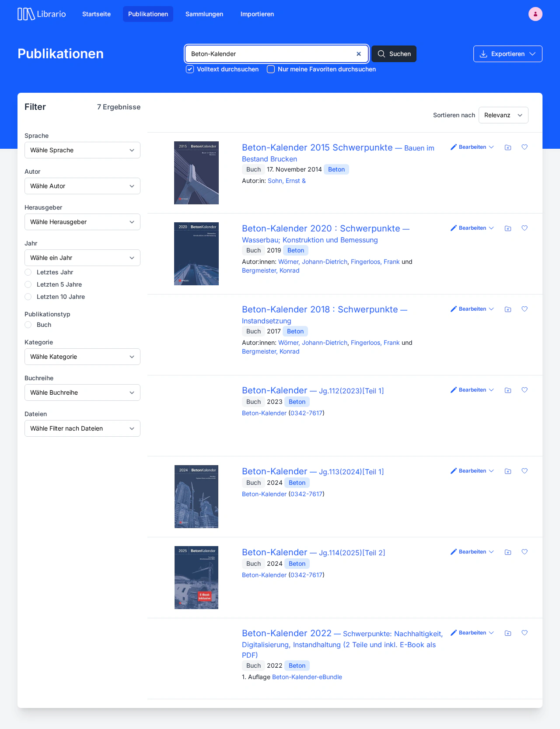The height and width of the screenshot is (729, 560).
Task: Click the Beton tag on Beton-Kalender 2022
Action: (297, 666)
